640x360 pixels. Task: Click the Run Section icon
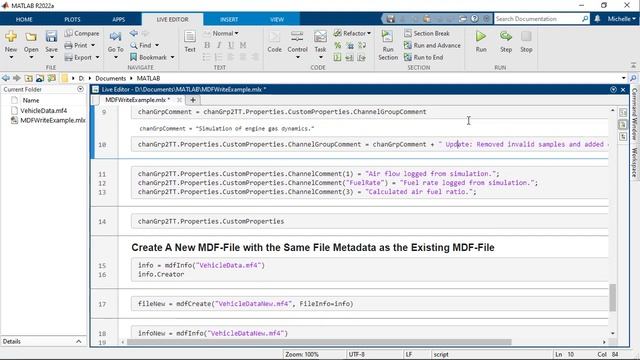coord(388,37)
